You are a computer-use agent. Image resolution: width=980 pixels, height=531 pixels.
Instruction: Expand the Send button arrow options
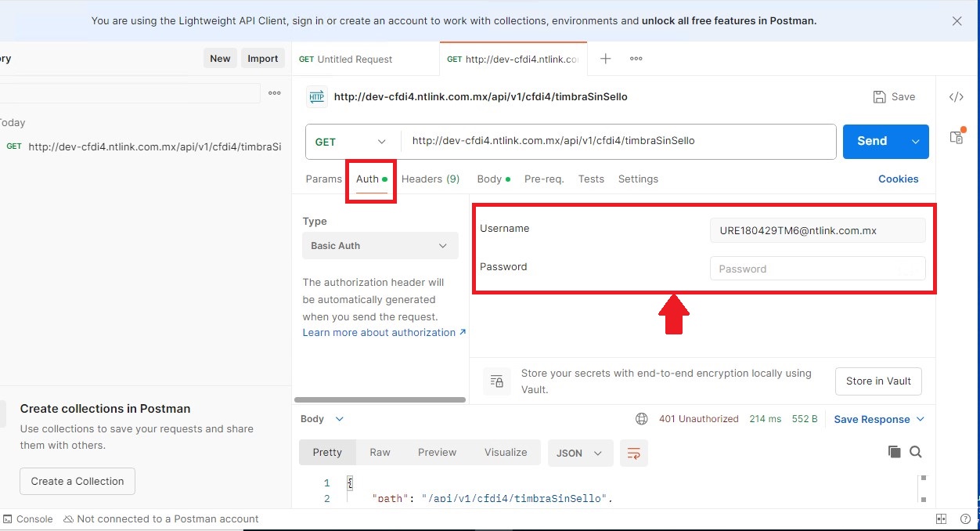[x=915, y=142]
